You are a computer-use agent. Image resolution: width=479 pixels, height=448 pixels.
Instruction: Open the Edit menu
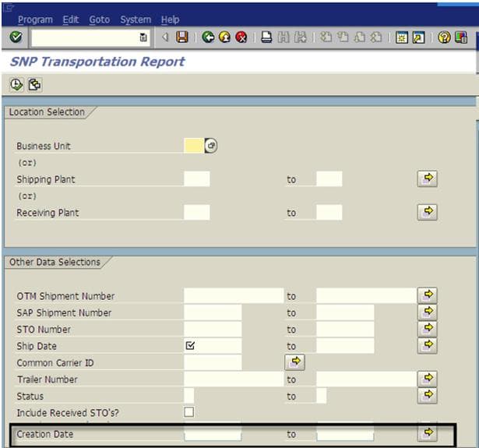point(71,19)
